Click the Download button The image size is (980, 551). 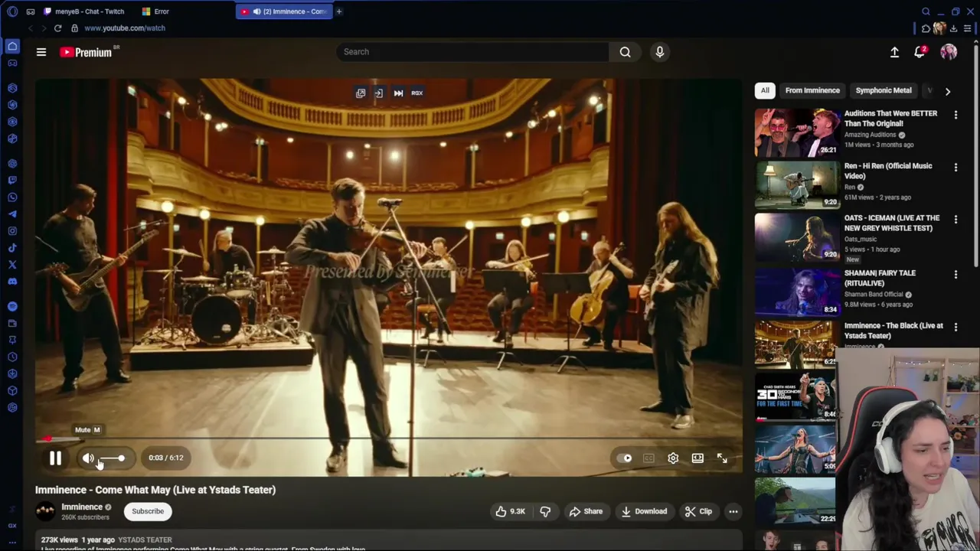644,511
